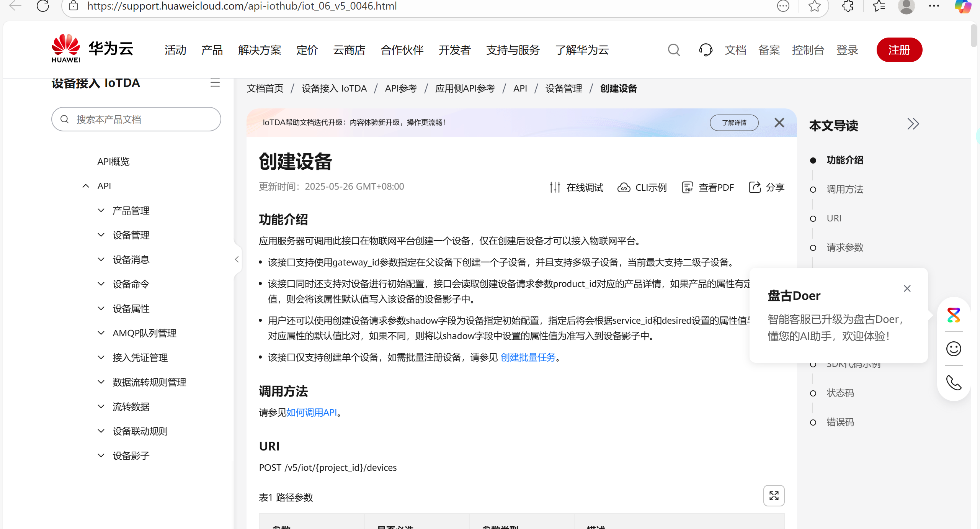The image size is (980, 529).
Task: Follow the 创建批量任务 link
Action: coord(528,357)
